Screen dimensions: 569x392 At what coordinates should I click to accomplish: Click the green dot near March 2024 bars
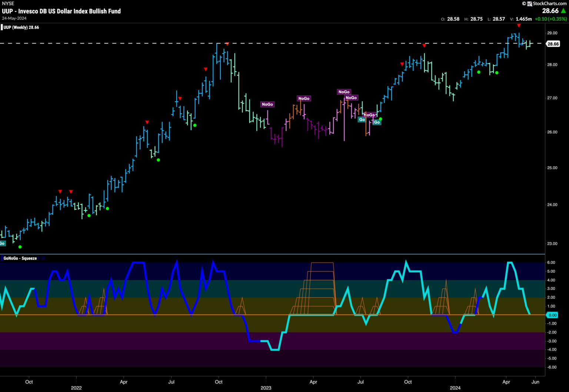(x=497, y=73)
